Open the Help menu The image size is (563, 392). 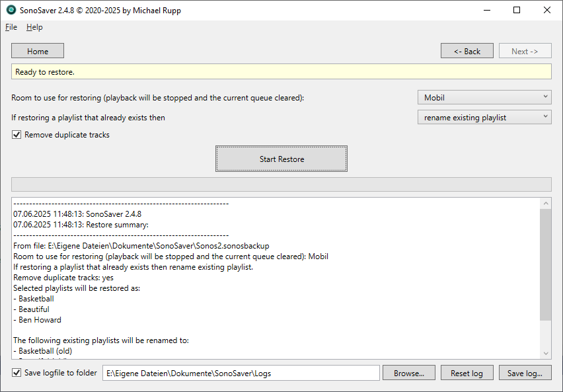coord(34,27)
